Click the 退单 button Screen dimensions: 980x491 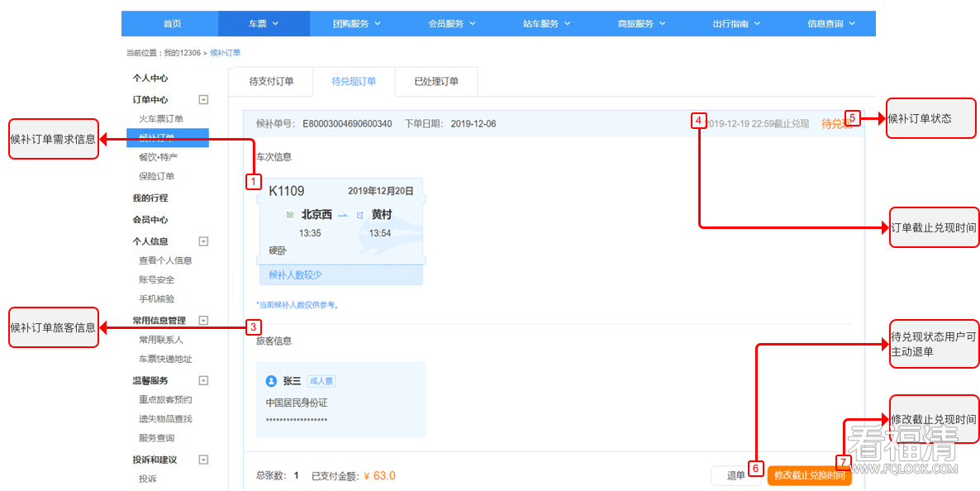pos(735,476)
